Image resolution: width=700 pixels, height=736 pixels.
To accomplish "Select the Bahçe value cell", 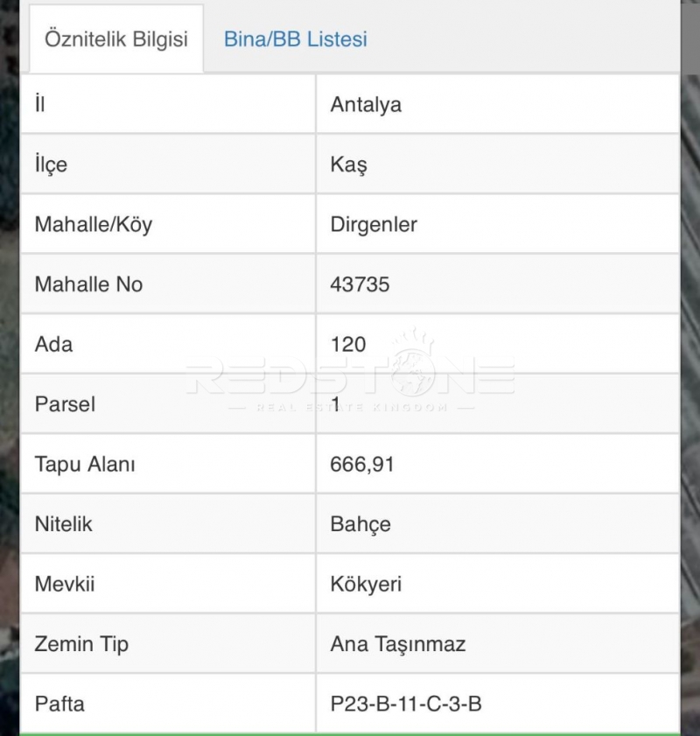I will pos(360,524).
